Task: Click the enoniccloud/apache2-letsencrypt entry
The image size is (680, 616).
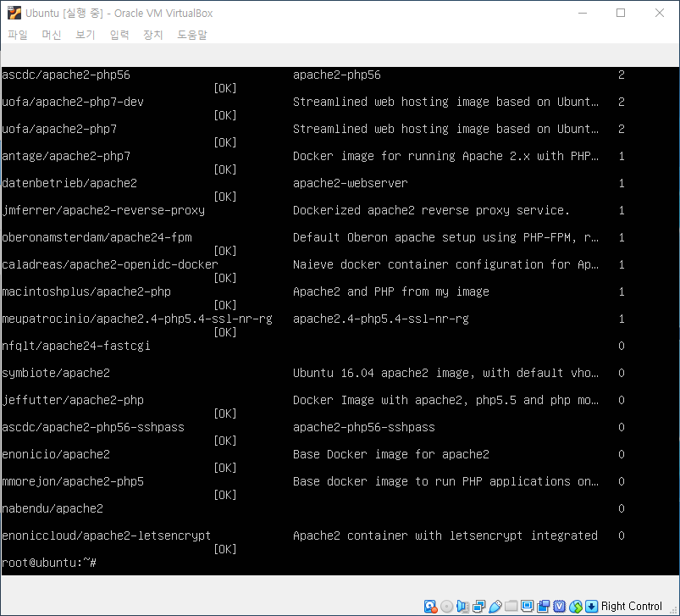Action: tap(107, 536)
